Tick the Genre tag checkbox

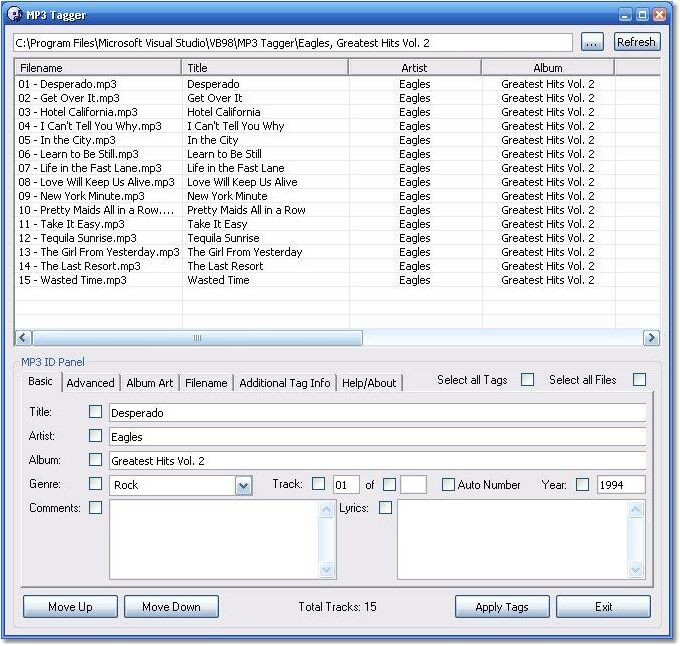pyautogui.click(x=95, y=484)
